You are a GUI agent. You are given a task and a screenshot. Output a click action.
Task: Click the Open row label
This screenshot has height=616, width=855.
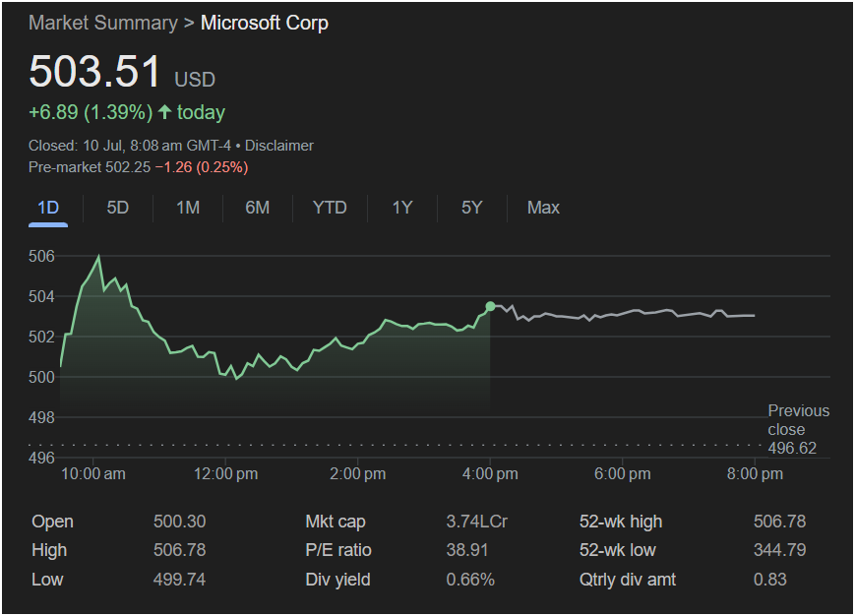[52, 522]
